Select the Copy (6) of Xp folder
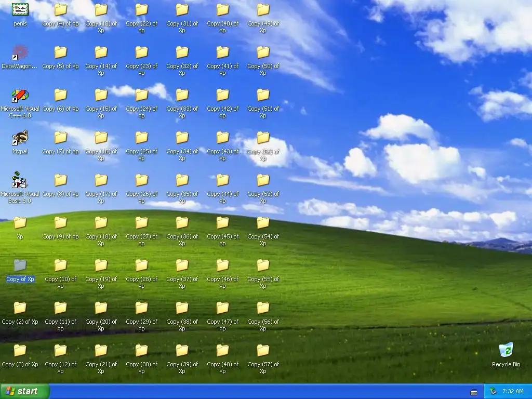 (x=60, y=96)
